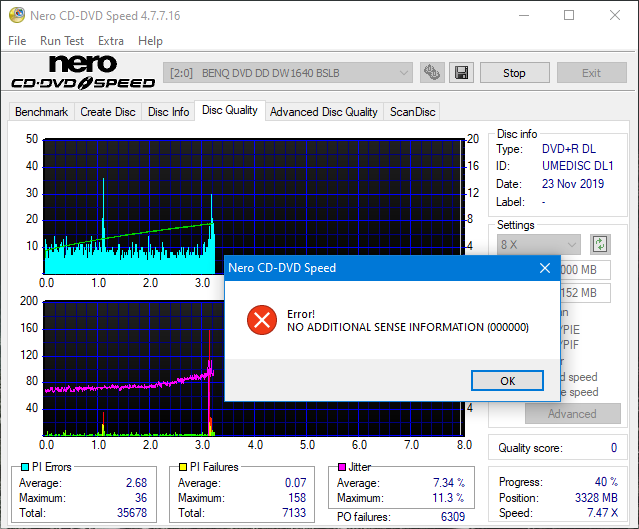
Task: Click the Jitter maximum 11.3 % value
Action: point(448,498)
